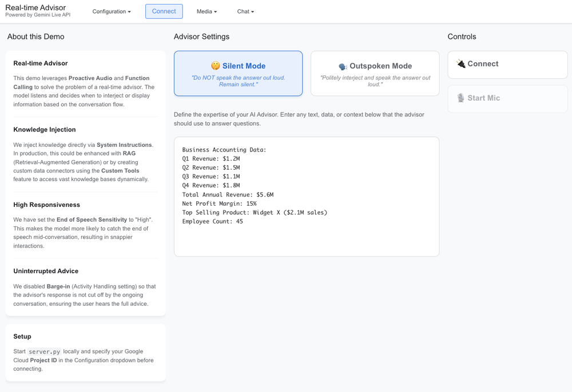Click the plug icon in the Controls panel

pos(460,64)
